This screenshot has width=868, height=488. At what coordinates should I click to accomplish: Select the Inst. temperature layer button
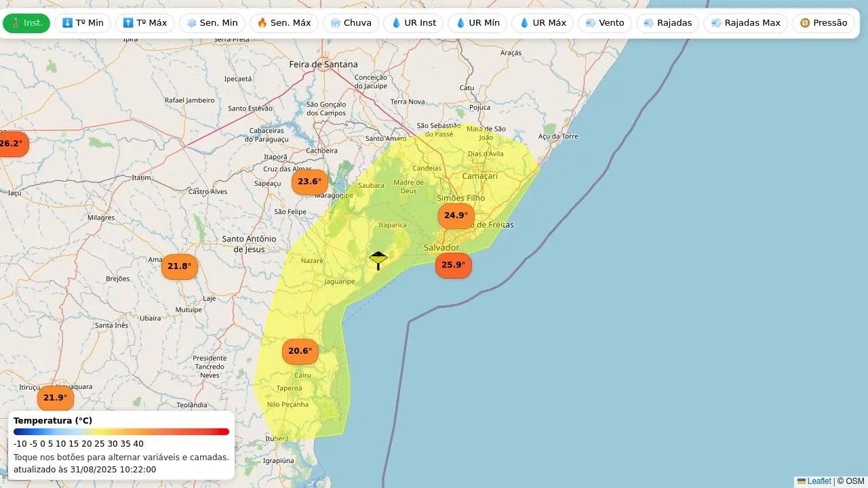click(26, 23)
